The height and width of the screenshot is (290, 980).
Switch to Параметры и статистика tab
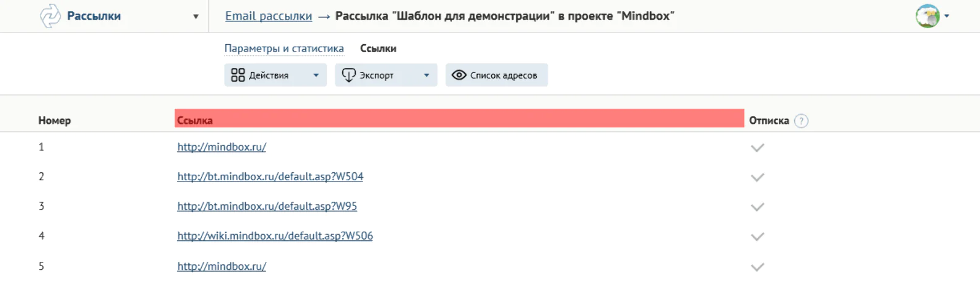click(284, 48)
